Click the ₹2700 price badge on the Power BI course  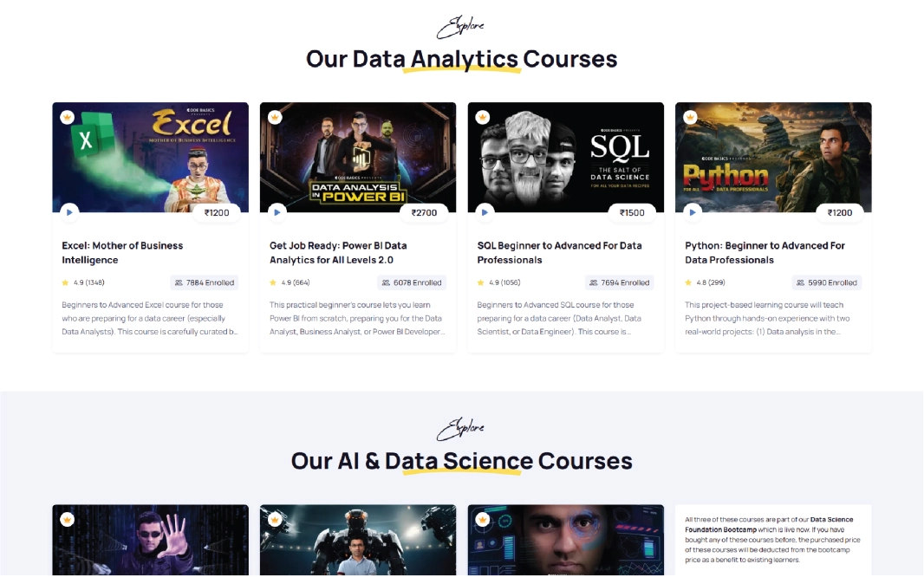coord(424,212)
